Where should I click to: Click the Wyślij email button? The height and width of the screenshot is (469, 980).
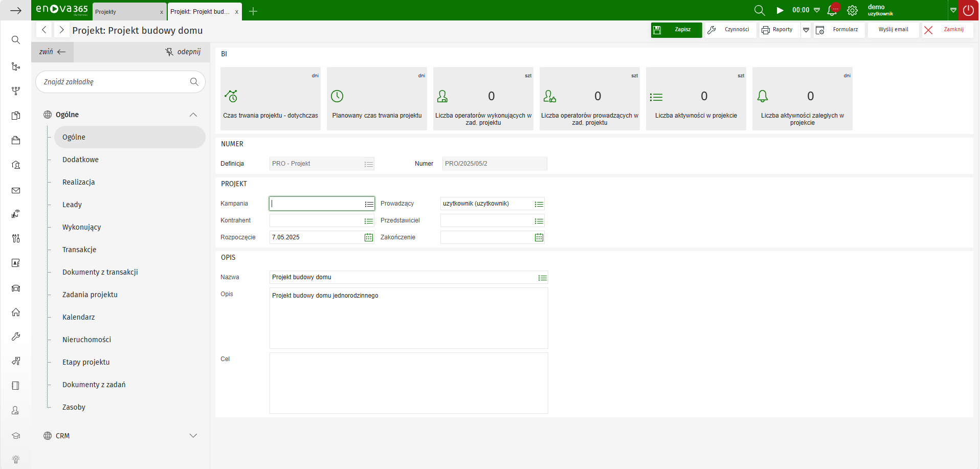(893, 30)
